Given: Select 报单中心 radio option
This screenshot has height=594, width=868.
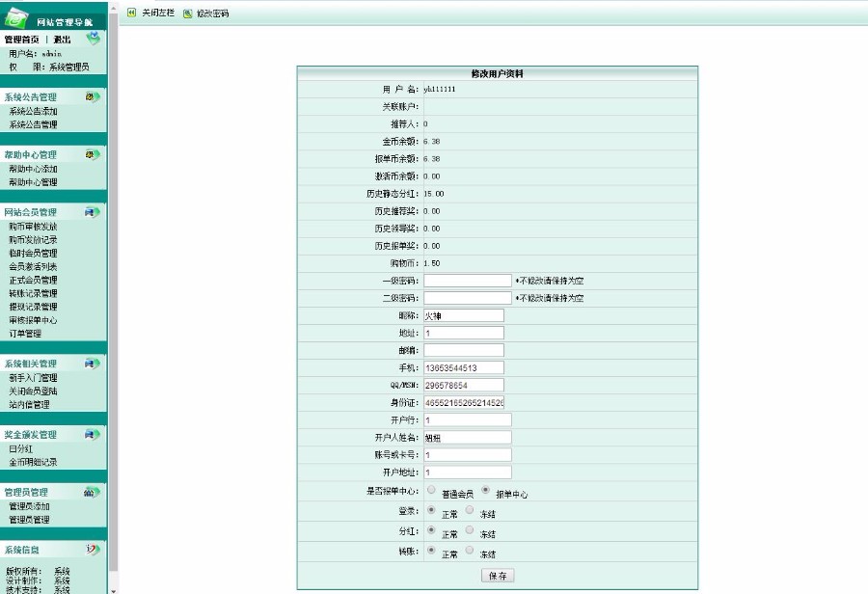Looking at the screenshot, I should 485,491.
